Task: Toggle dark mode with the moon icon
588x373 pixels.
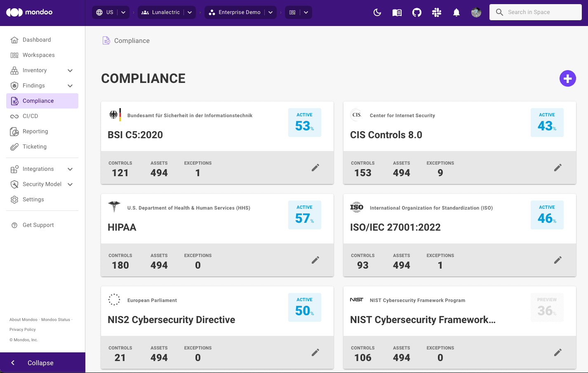Action: tap(377, 12)
